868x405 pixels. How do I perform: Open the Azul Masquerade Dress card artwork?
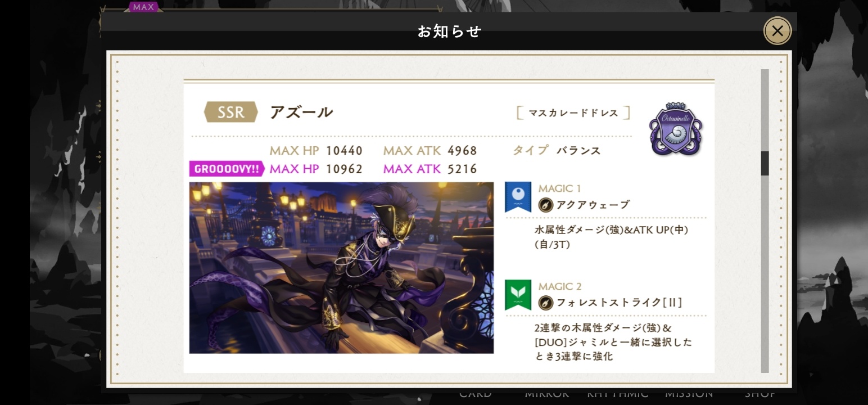(x=341, y=268)
